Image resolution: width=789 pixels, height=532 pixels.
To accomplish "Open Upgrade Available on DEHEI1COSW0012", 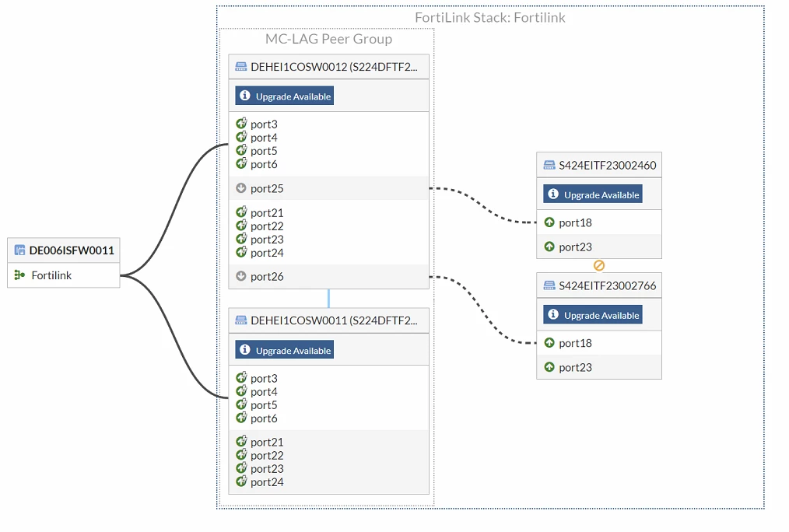I will [x=284, y=96].
